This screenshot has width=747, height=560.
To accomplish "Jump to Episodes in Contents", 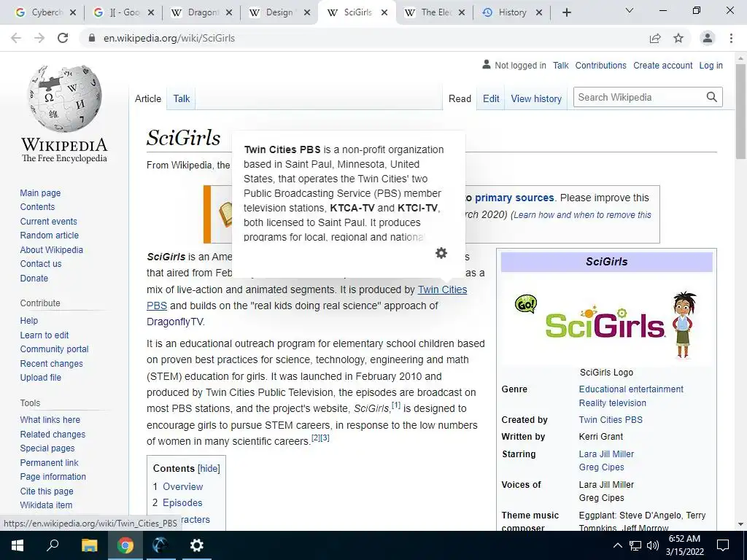I will (x=182, y=503).
